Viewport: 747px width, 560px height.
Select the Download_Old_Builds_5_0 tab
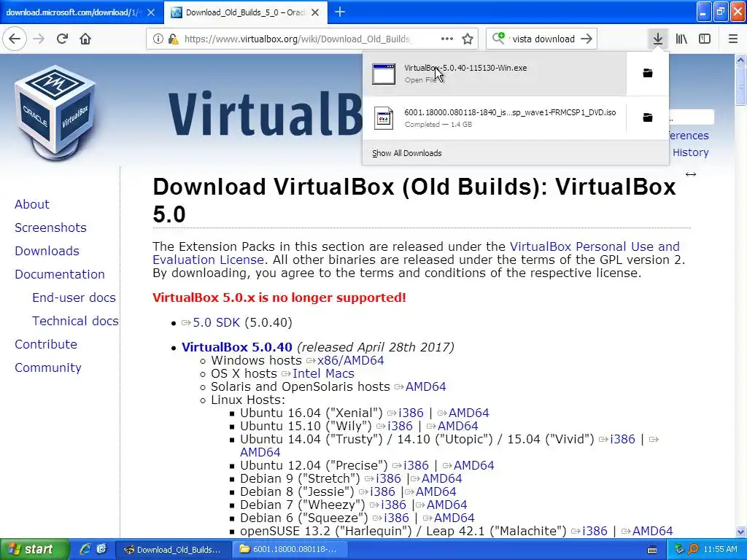246,12
